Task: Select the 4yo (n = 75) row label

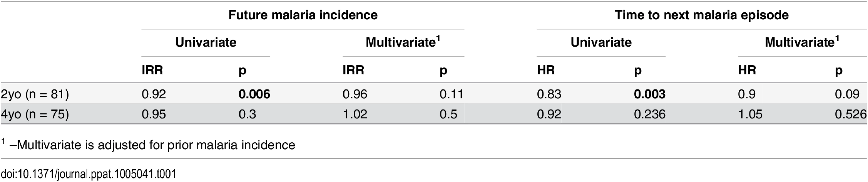Action: click(35, 114)
